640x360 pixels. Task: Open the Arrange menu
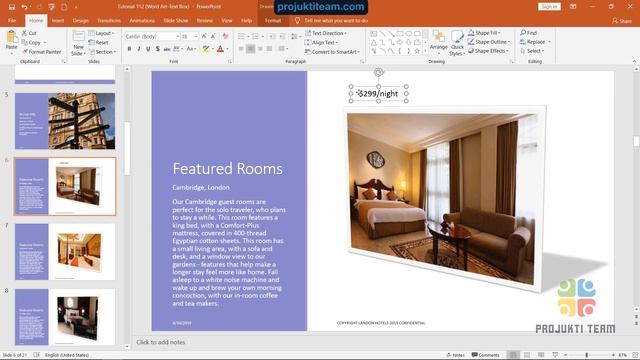click(439, 42)
